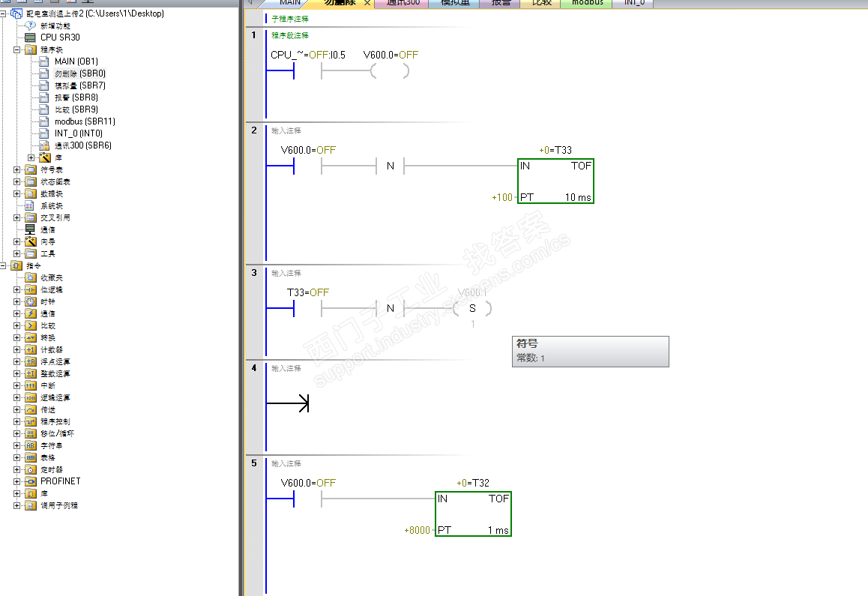Click the 传送 move folder icon
868x596 pixels.
point(31,410)
